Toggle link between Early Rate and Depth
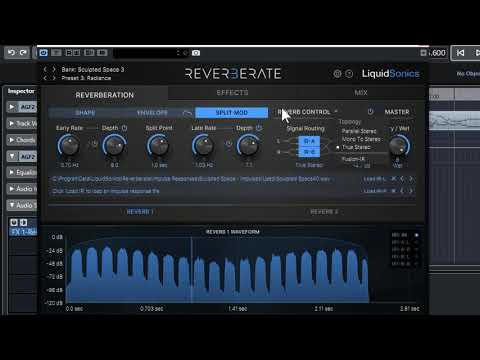This screenshot has width=480, height=360. tap(94, 144)
